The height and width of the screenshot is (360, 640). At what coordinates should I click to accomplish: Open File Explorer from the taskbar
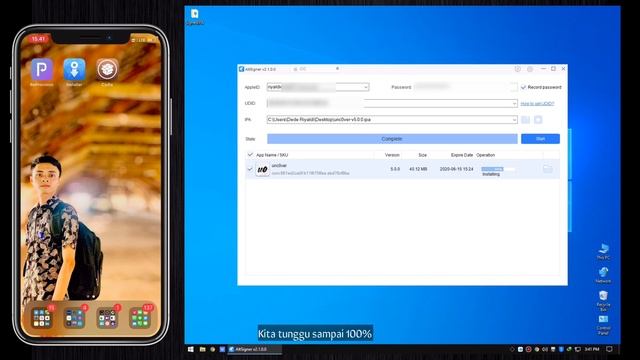202,349
